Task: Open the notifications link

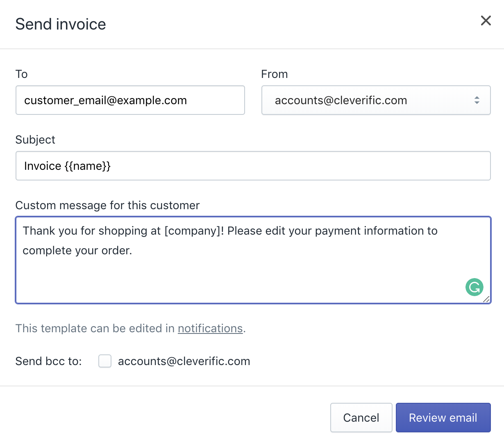Action: (x=210, y=328)
